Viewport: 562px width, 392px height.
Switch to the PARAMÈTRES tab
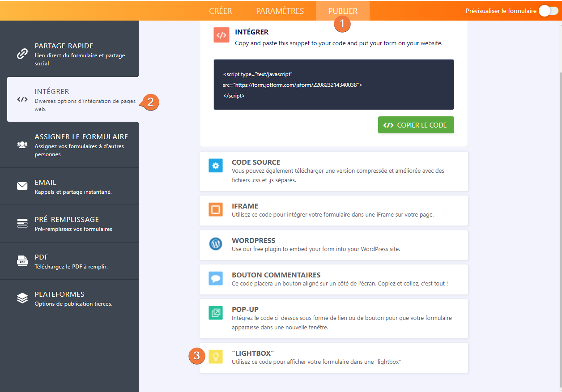coord(280,11)
